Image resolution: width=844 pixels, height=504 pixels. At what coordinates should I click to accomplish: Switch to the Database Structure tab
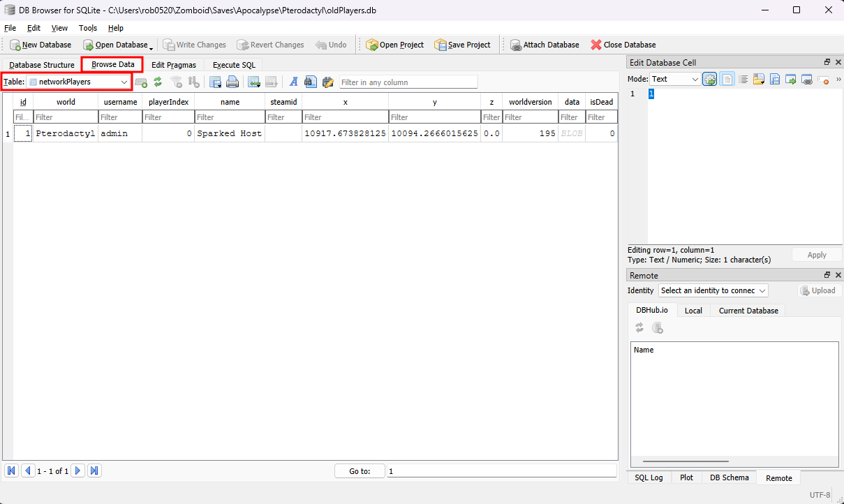coord(42,65)
